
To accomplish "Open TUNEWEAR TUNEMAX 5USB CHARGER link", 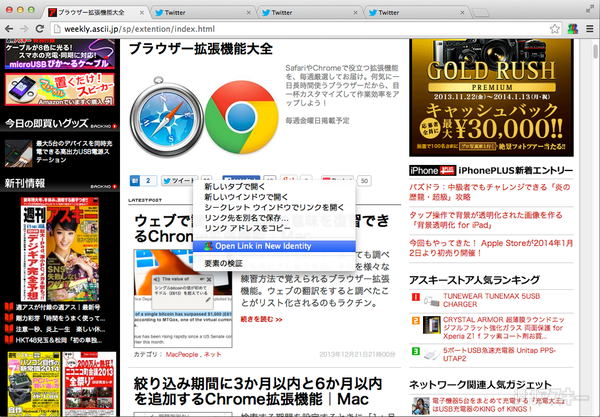I will click(491, 300).
